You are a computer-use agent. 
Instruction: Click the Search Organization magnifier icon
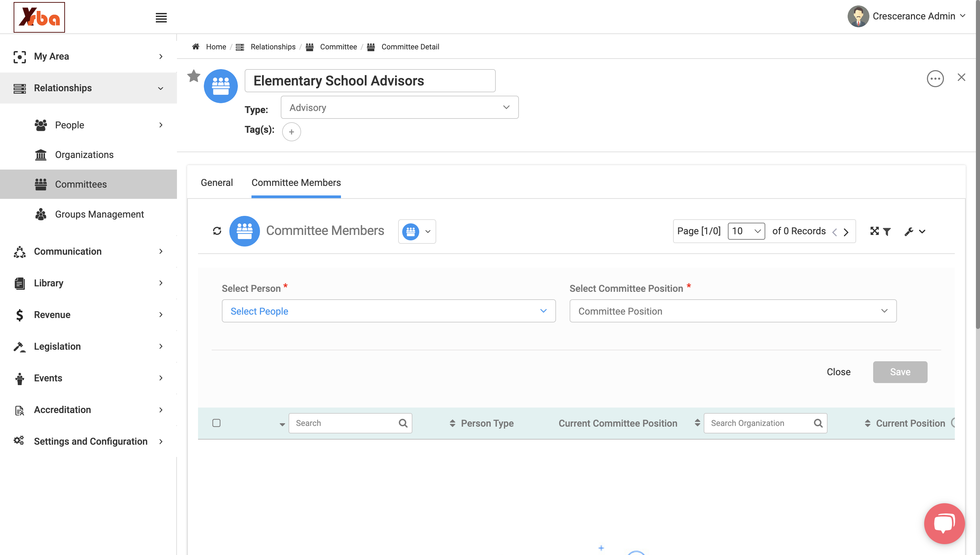pyautogui.click(x=818, y=423)
